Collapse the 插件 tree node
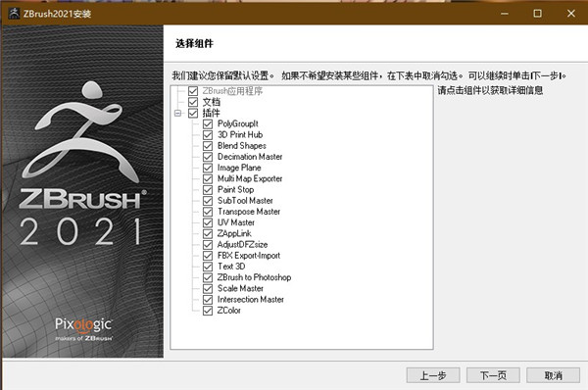Screen dimensions: 588x390 [x=177, y=113]
